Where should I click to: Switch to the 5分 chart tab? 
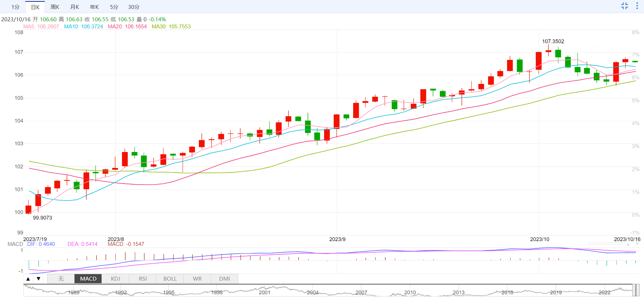(x=114, y=7)
